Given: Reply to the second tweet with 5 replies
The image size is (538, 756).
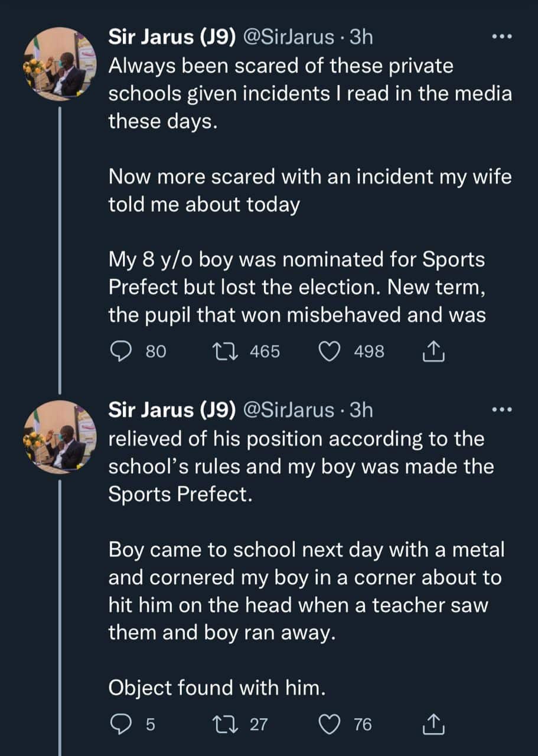Looking at the screenshot, I should point(120,724).
